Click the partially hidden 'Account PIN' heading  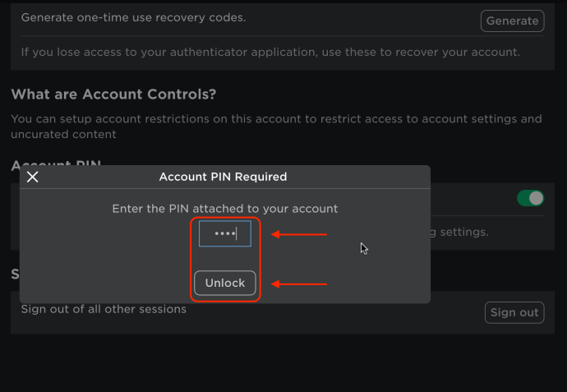click(56, 163)
